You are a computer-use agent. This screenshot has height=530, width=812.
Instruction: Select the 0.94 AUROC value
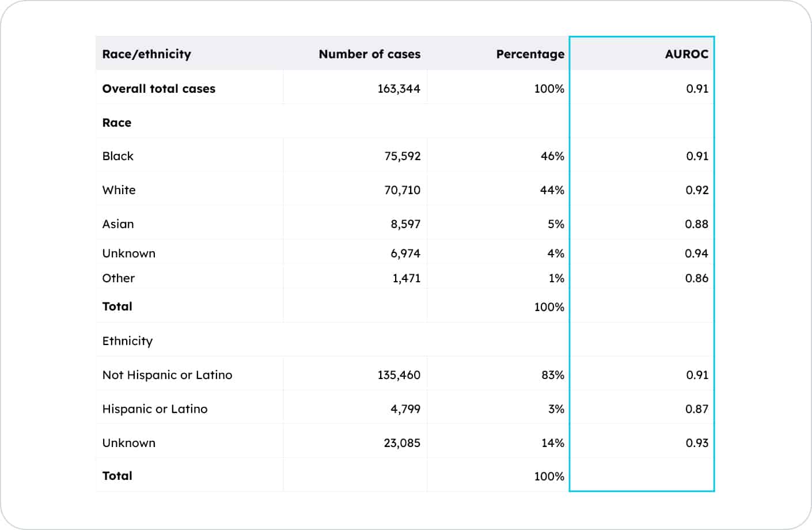(696, 253)
